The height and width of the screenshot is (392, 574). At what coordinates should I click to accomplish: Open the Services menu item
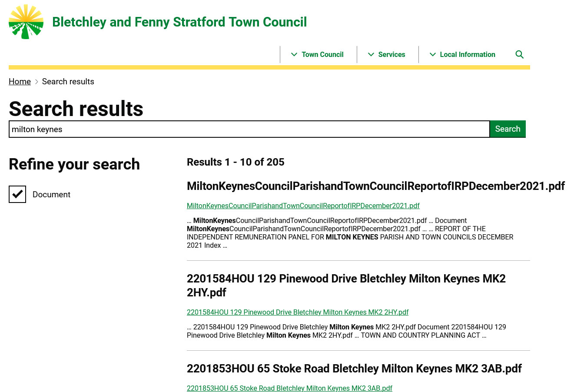392,54
